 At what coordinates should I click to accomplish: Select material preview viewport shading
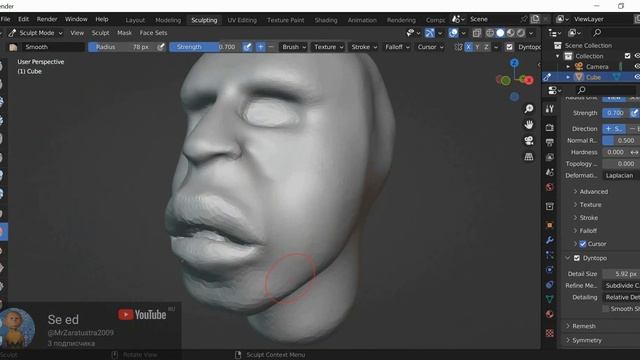click(x=510, y=33)
